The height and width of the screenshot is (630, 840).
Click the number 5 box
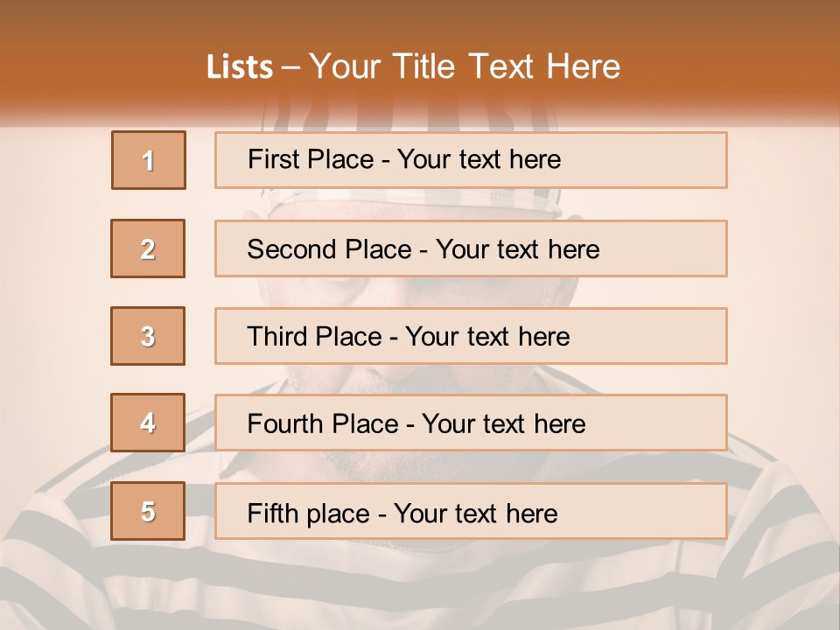click(148, 511)
